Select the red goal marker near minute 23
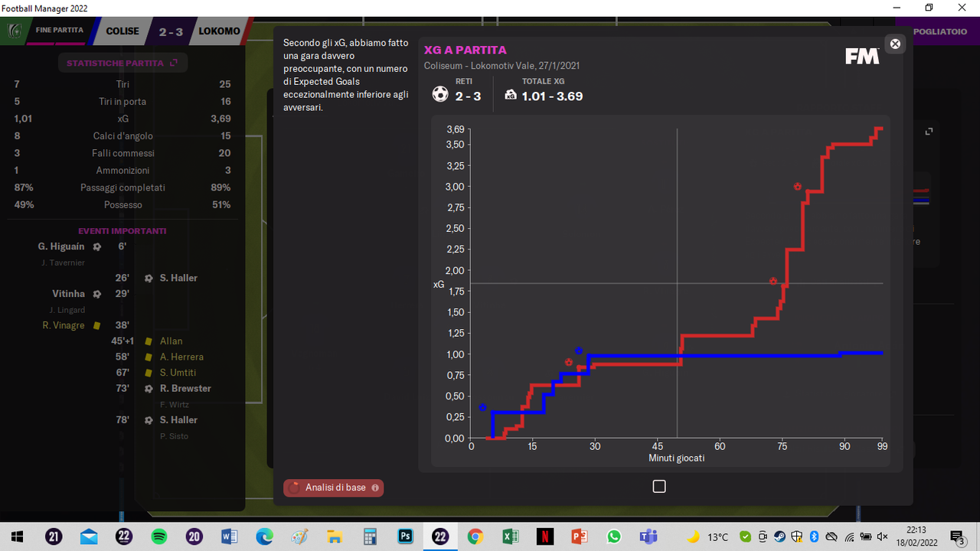The height and width of the screenshot is (551, 980). click(569, 363)
